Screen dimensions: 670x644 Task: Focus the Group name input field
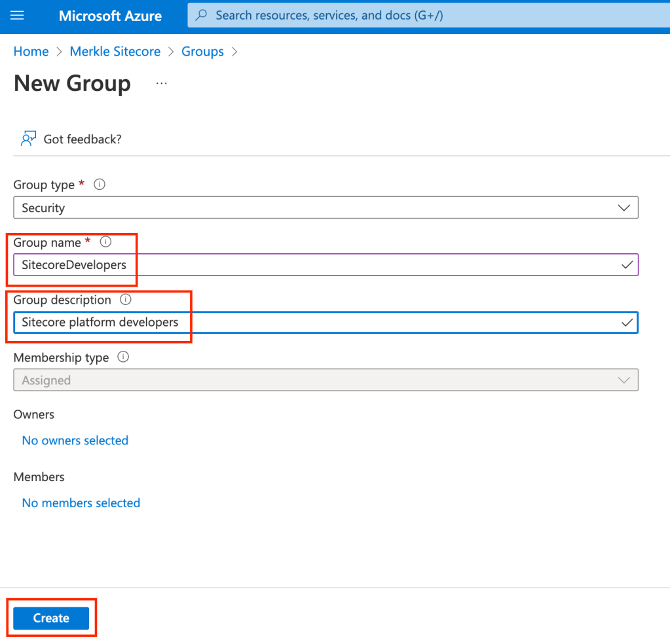click(326, 265)
